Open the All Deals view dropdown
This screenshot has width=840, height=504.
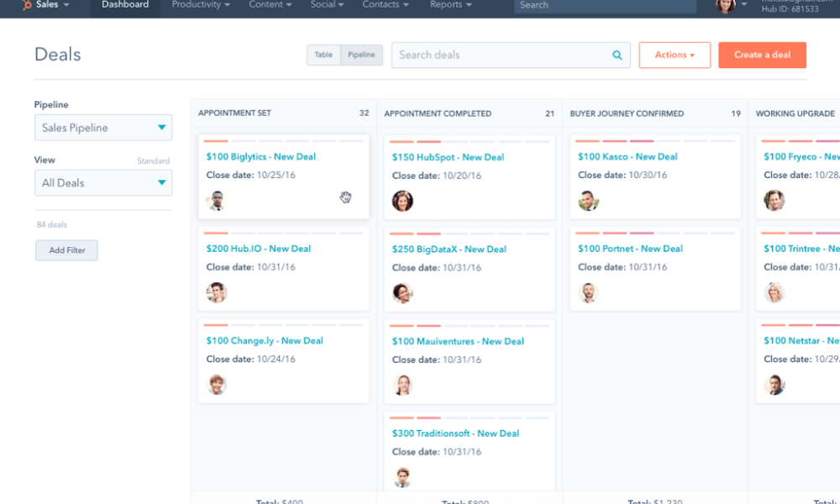[103, 182]
